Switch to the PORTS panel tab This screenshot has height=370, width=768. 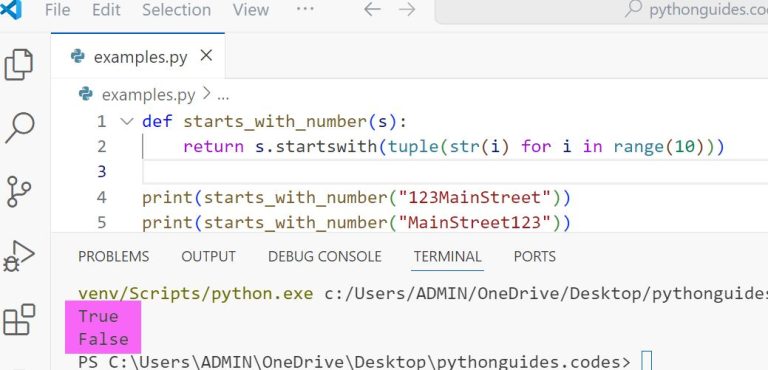tap(534, 256)
